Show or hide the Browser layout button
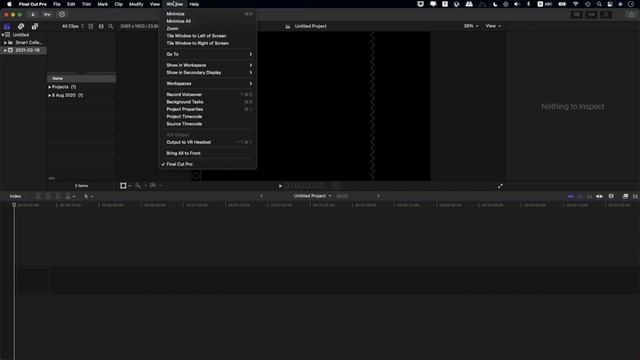 tap(576, 15)
